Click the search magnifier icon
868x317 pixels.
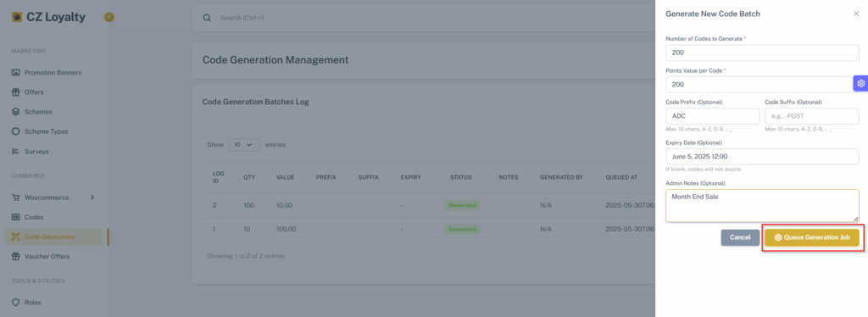pyautogui.click(x=207, y=18)
